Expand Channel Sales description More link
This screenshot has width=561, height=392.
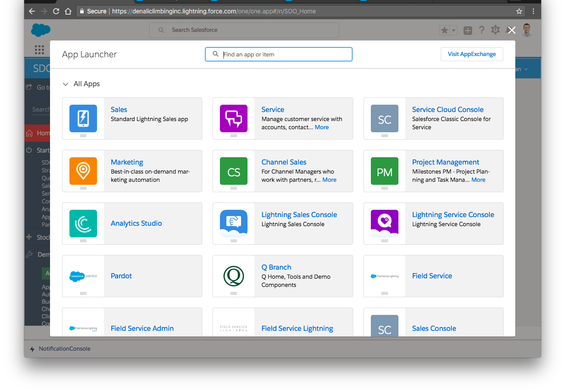pos(329,180)
